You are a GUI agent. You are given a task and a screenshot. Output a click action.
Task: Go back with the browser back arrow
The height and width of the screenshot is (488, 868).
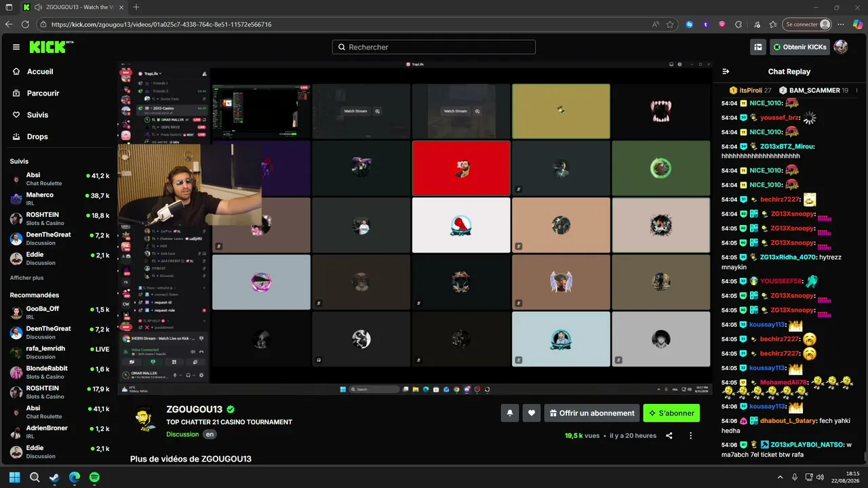pos(9,24)
